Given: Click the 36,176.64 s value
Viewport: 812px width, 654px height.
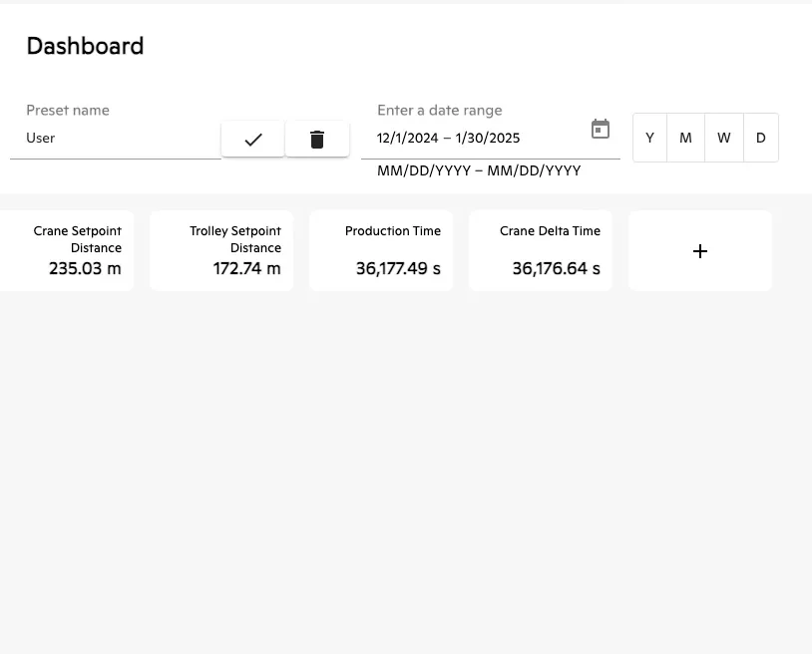Looking at the screenshot, I should (x=557, y=268).
